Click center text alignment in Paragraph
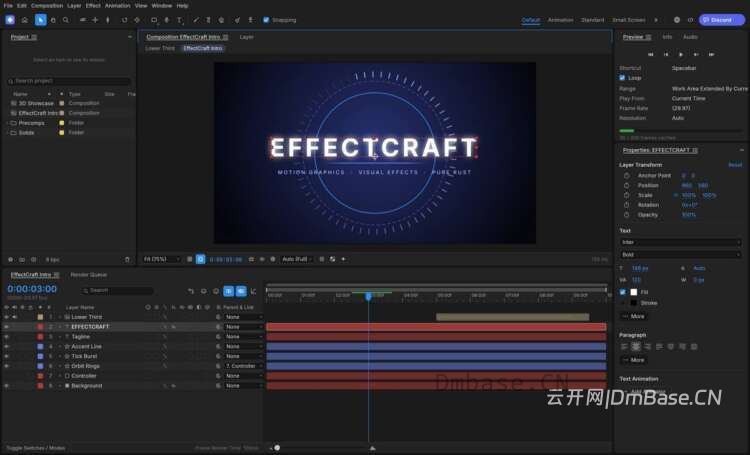The width and height of the screenshot is (750, 455). 636,346
